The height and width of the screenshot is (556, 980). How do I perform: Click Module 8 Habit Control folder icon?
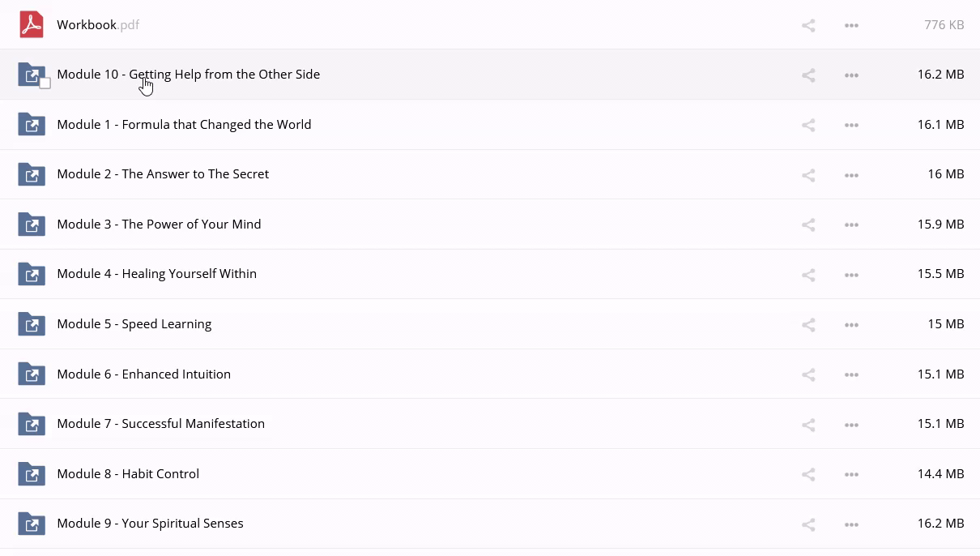click(32, 474)
